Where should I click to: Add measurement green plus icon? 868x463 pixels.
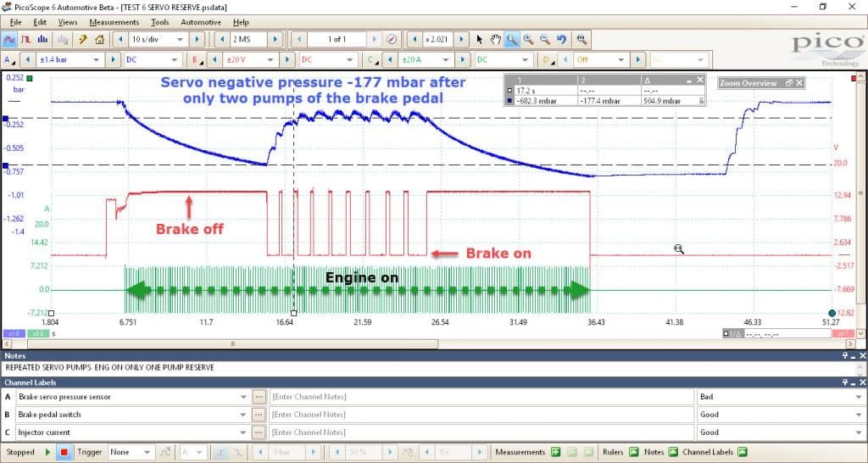[x=555, y=452]
